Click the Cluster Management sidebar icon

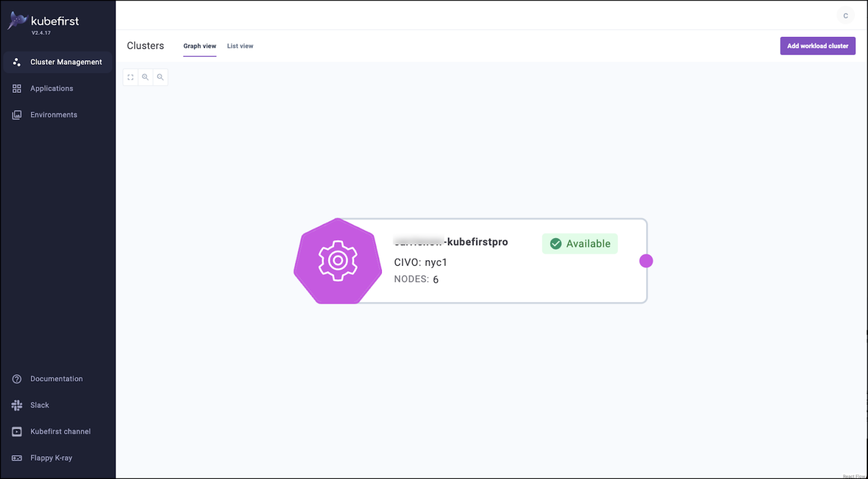[17, 62]
